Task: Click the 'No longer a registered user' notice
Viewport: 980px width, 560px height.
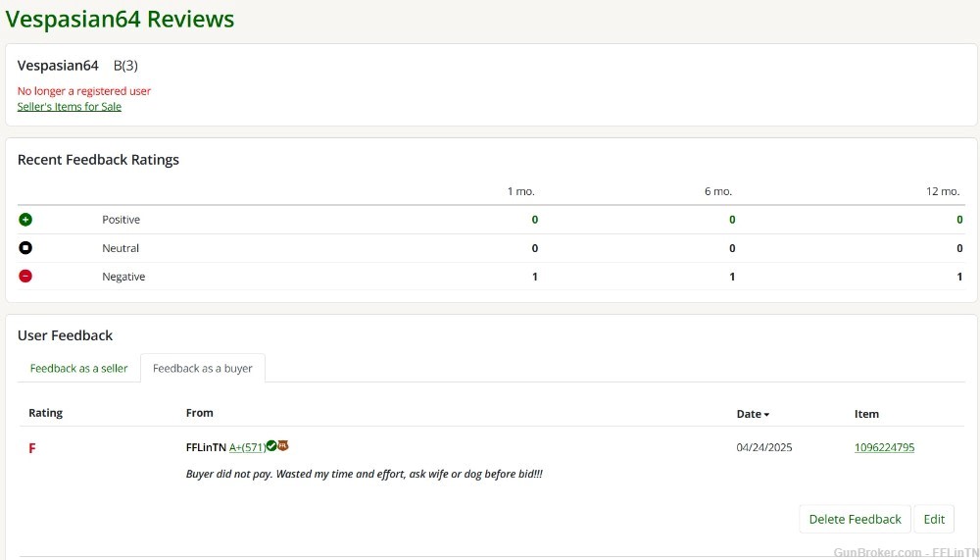Action: pyautogui.click(x=83, y=91)
